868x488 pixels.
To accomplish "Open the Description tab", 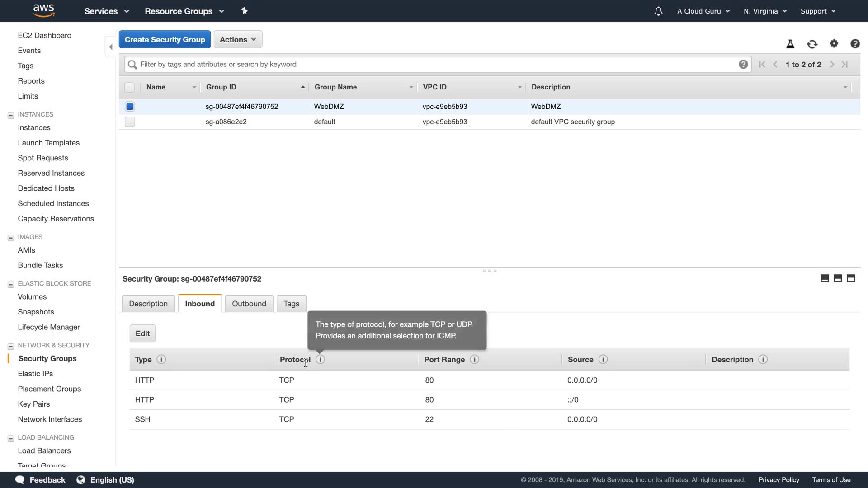I will coord(148,304).
